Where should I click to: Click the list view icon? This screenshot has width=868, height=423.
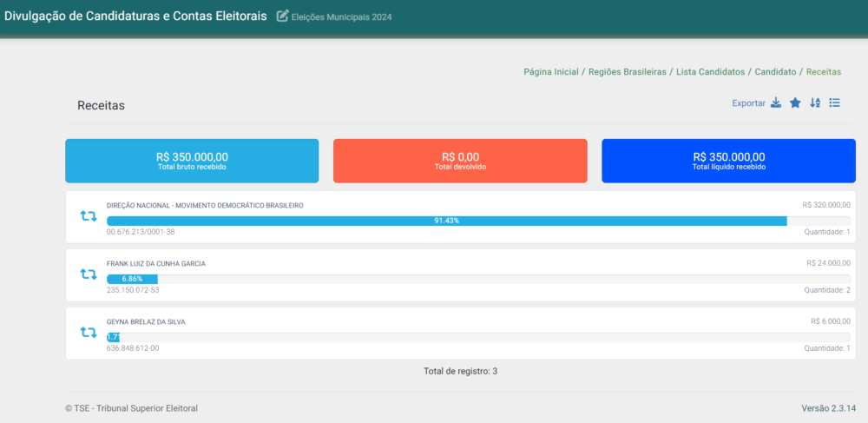pyautogui.click(x=834, y=103)
